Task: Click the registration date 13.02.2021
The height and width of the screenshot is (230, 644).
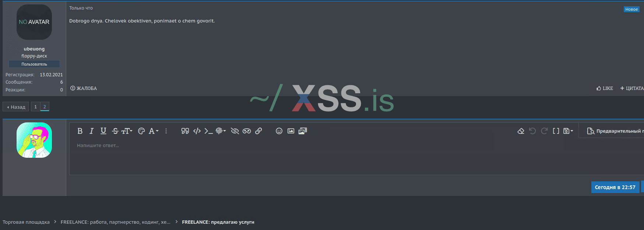Action: click(51, 75)
